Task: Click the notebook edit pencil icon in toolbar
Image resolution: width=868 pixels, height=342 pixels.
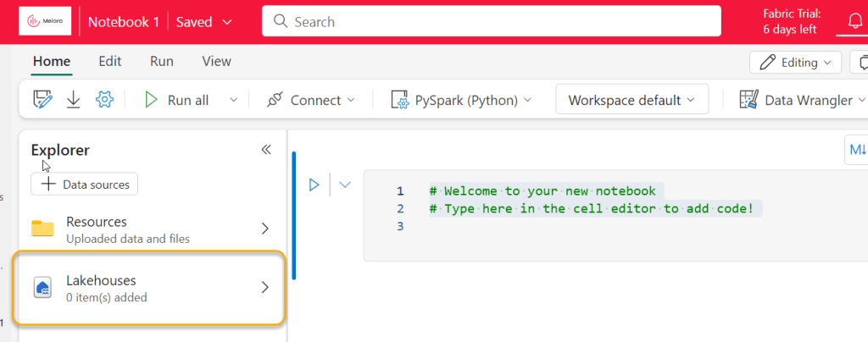Action: pos(42,100)
